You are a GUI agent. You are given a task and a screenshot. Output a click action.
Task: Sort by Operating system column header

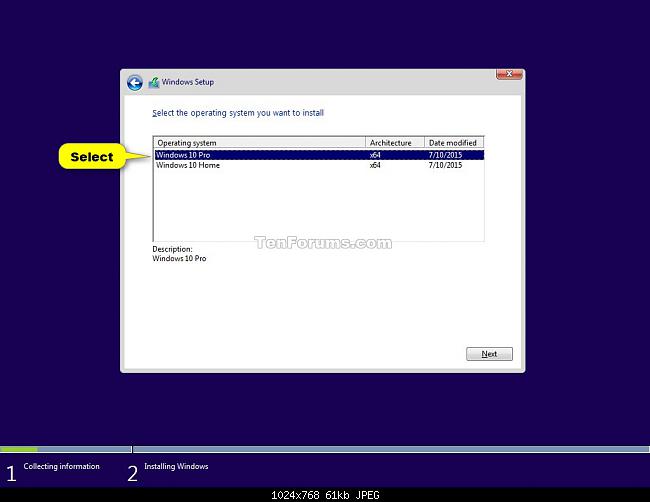click(x=260, y=143)
